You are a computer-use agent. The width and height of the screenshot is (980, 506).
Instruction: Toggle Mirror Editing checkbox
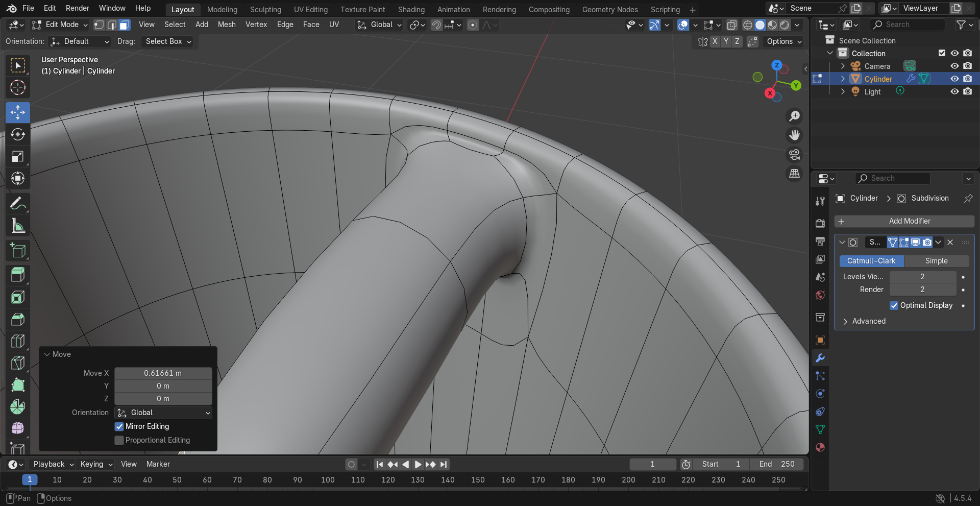(119, 426)
